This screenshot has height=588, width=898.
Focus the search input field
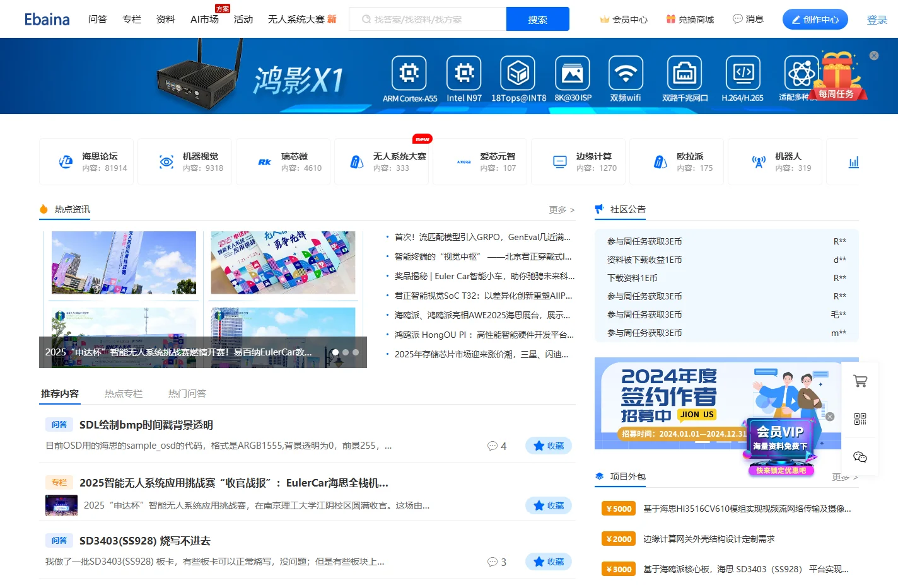428,19
